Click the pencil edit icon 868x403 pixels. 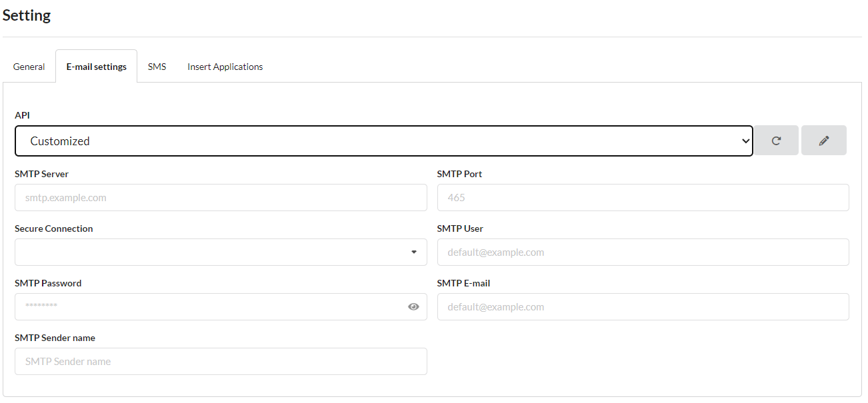tap(824, 140)
